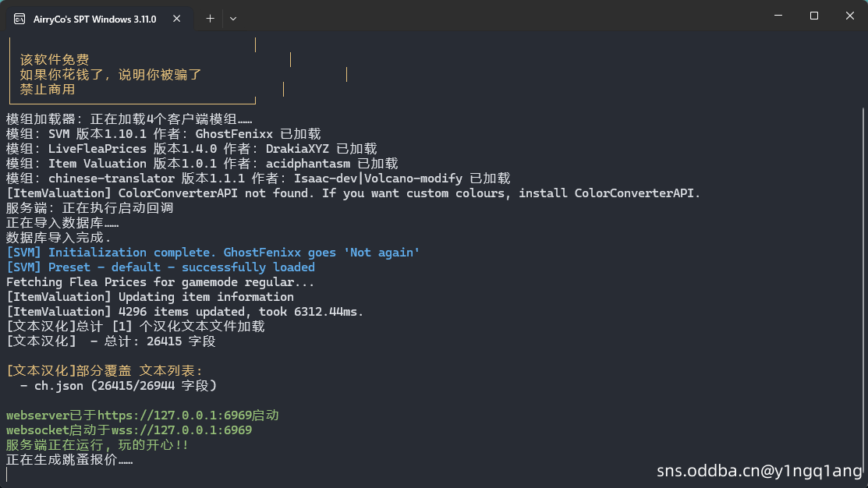Click the terminal icon in the tab
Viewport: 868px width, 488px height.
click(x=19, y=19)
